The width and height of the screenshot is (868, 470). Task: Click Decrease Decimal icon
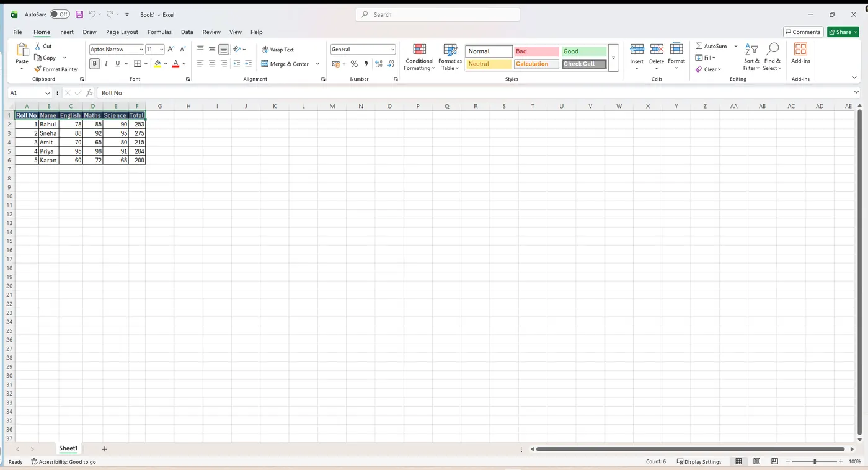(391, 64)
